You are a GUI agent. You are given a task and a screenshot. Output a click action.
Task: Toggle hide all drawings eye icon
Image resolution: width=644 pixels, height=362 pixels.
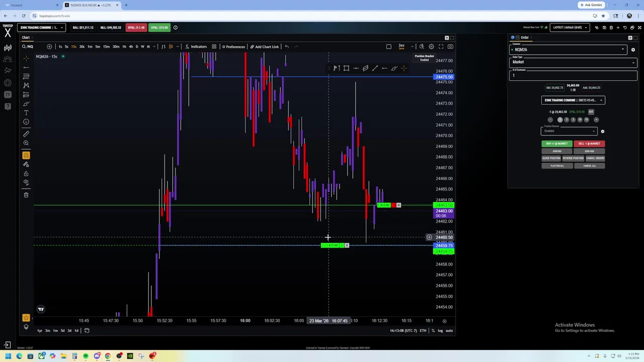[26, 183]
